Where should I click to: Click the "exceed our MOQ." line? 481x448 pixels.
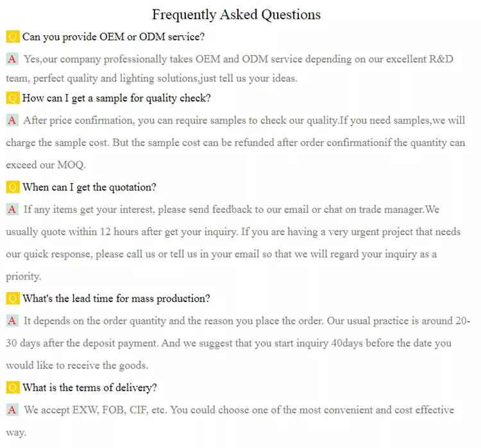pos(45,165)
